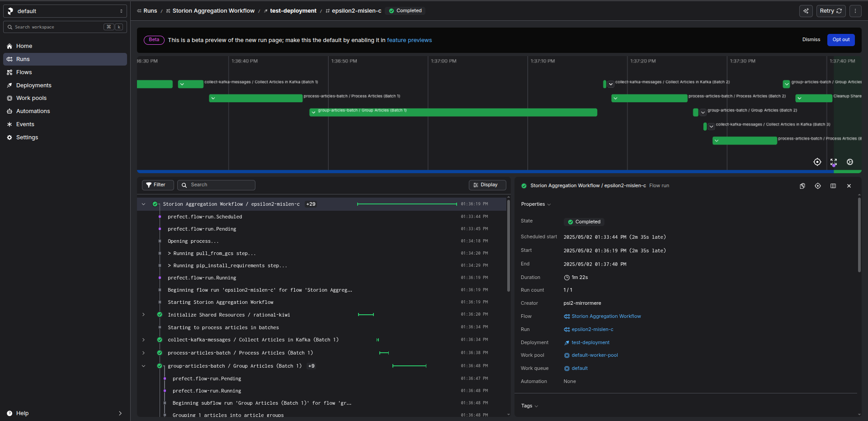
Task: Click the blue timeline progress bar
Action: click(x=485, y=172)
